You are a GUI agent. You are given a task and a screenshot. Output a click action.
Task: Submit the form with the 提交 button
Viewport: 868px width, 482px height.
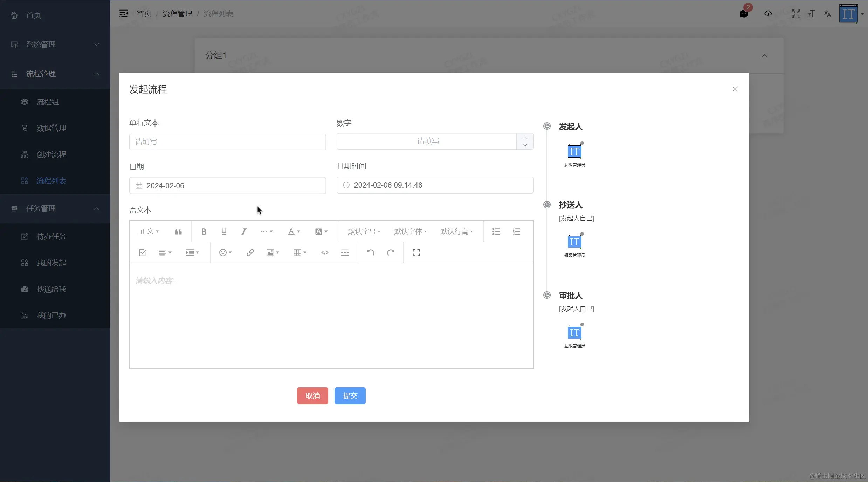click(349, 395)
